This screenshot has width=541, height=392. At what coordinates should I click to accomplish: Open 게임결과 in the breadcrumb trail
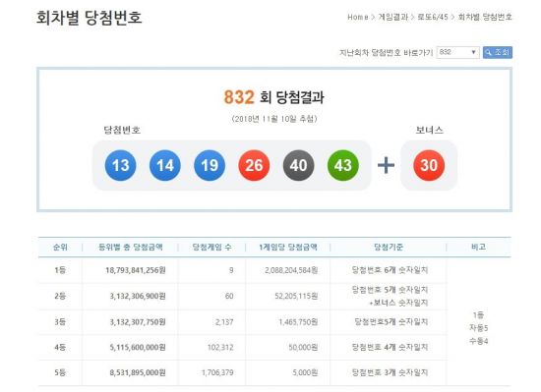tap(393, 17)
